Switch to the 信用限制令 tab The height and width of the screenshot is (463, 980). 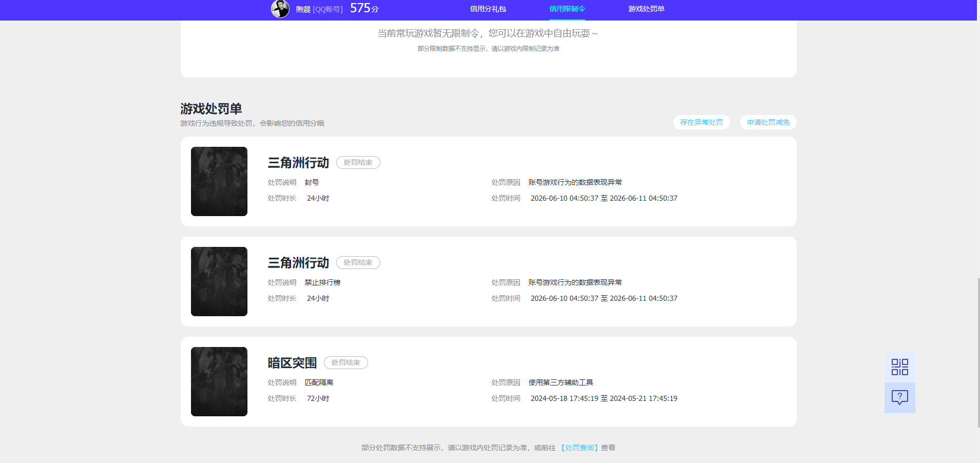point(567,9)
